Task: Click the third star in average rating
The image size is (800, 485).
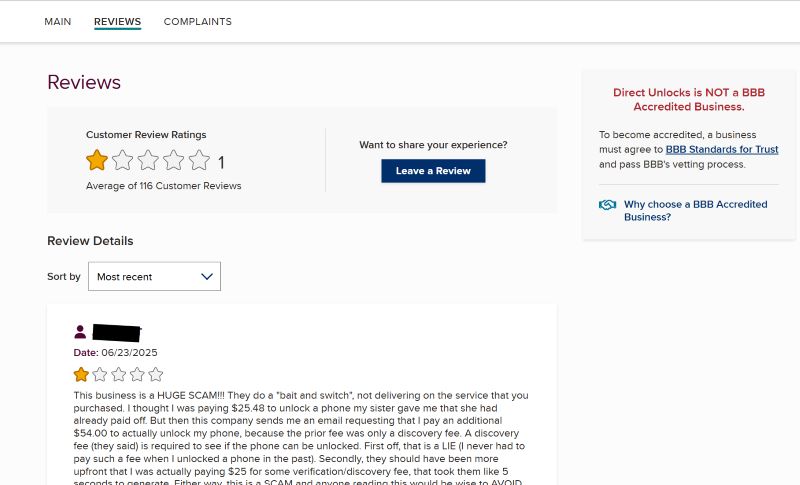Action: [148, 161]
